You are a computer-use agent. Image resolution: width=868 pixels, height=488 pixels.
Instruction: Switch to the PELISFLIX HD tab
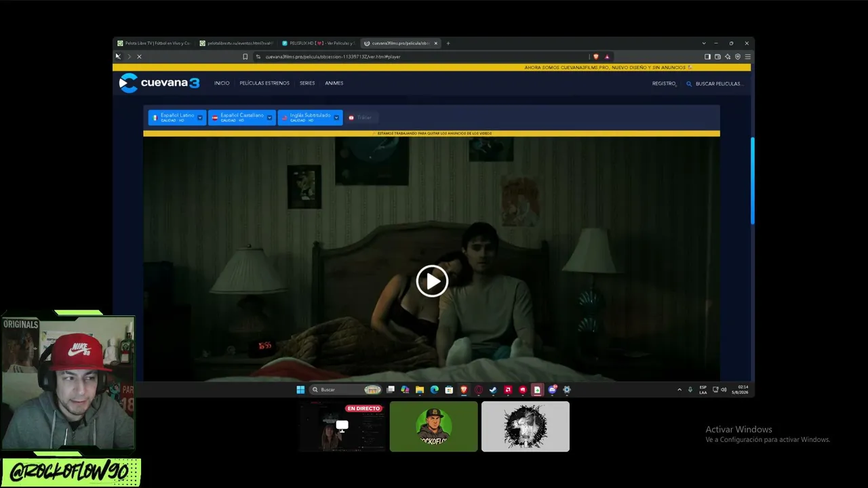(x=318, y=43)
